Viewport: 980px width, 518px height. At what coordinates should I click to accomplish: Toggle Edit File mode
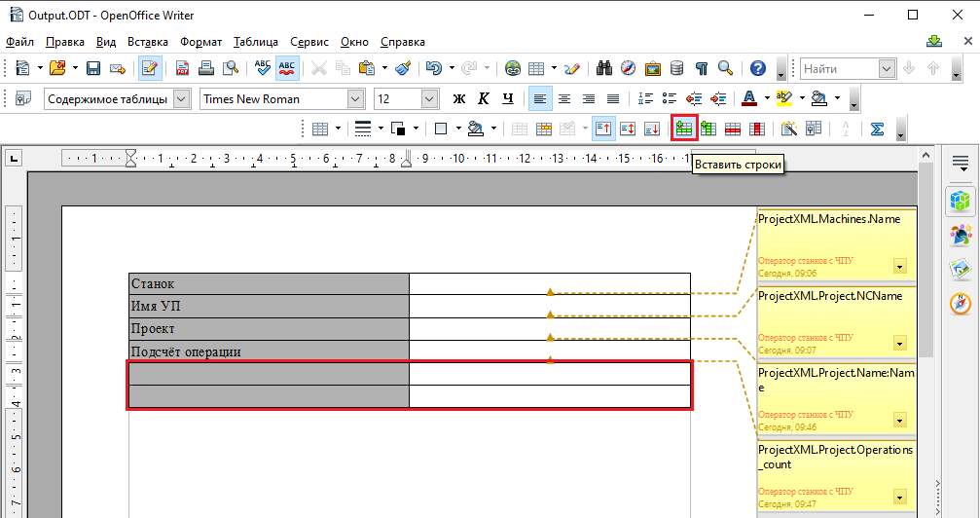pyautogui.click(x=150, y=68)
